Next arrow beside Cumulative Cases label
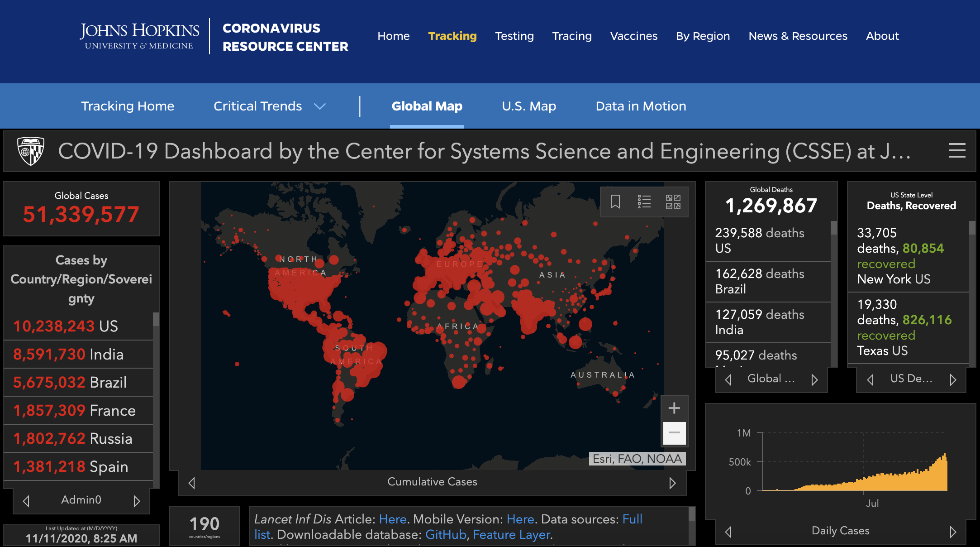 click(x=672, y=483)
